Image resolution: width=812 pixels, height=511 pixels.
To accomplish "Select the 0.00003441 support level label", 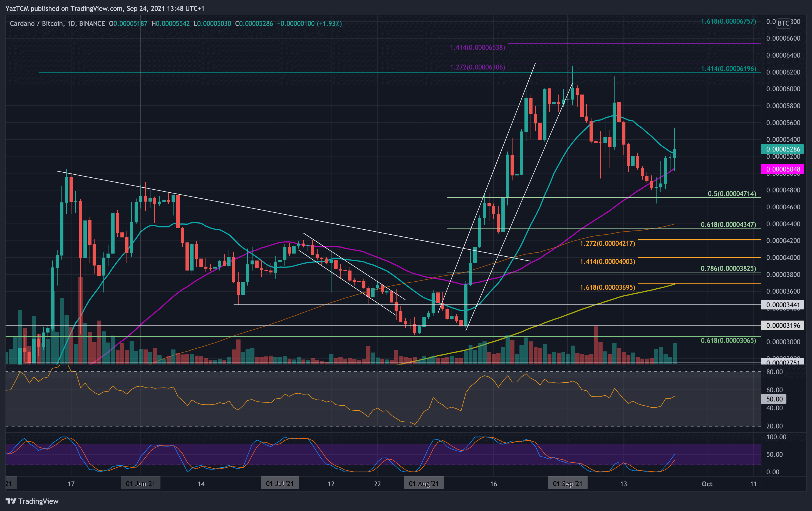I will [784, 305].
